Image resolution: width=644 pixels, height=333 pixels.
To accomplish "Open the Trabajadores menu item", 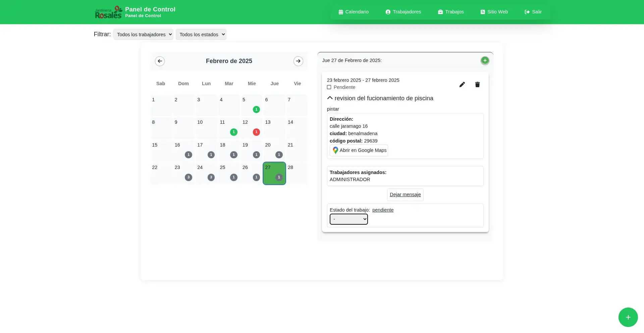I will (403, 12).
